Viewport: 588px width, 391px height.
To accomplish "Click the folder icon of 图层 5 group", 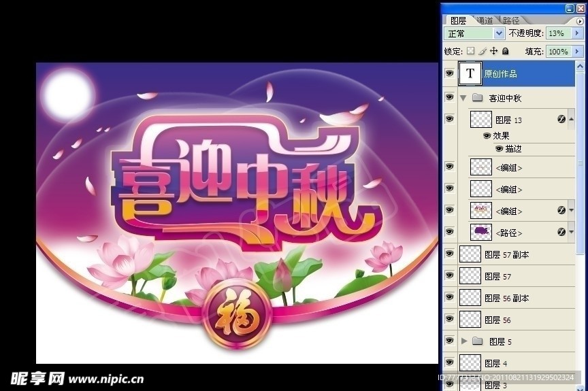I will coord(477,341).
